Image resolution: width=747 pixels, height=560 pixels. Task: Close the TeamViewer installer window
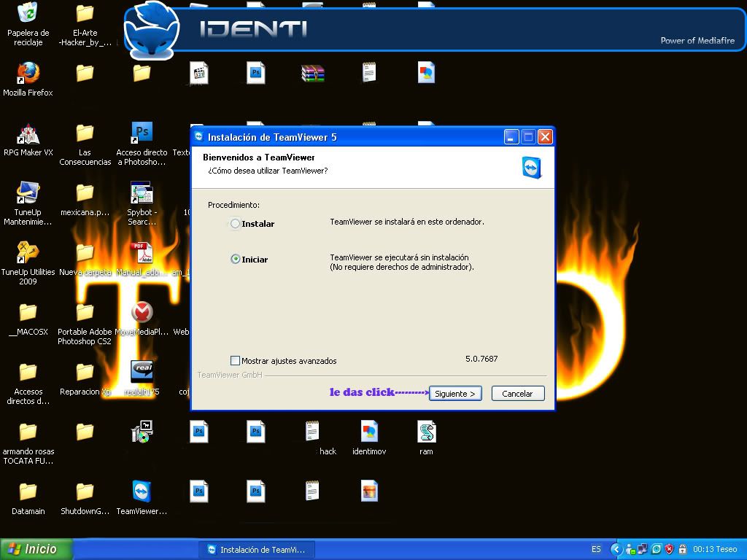[x=545, y=137]
